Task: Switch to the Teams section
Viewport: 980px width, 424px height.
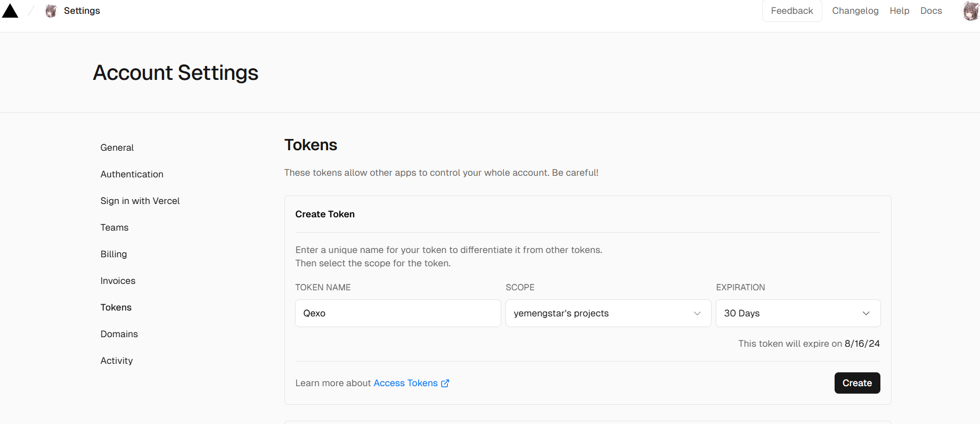Action: tap(115, 227)
